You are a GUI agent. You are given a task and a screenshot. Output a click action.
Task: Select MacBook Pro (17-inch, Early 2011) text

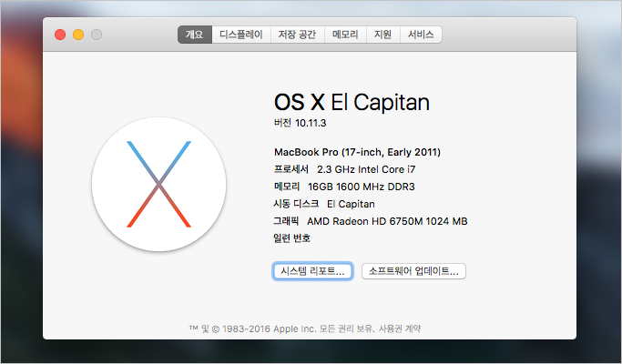click(357, 152)
